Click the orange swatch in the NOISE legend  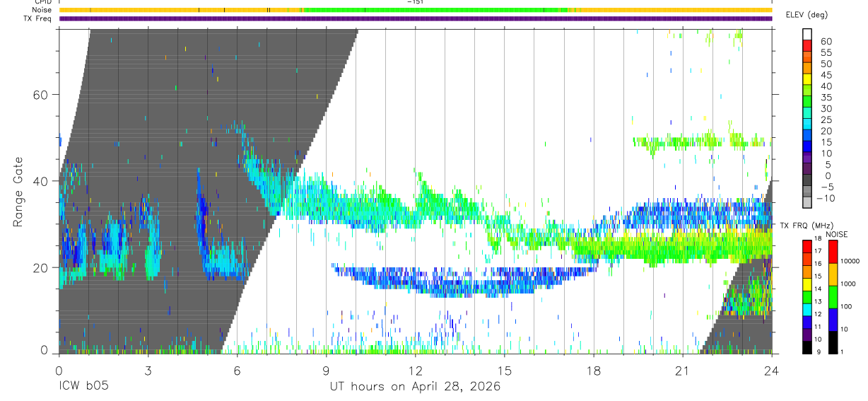(833, 274)
